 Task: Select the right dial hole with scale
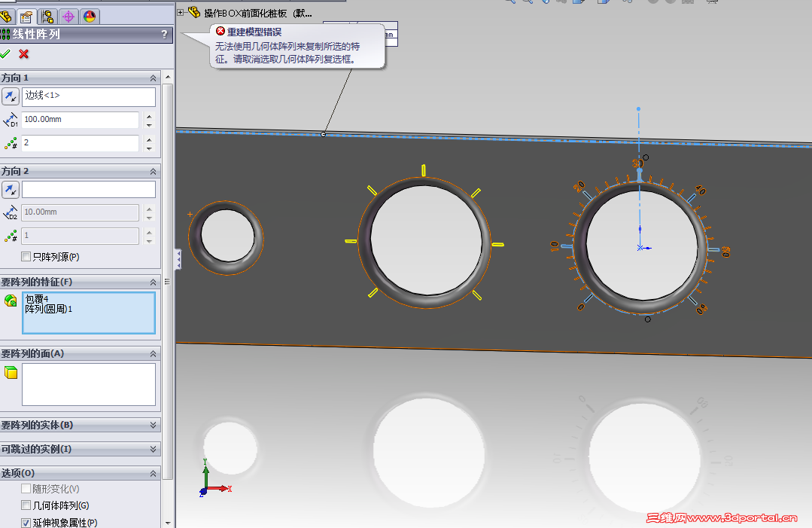click(x=641, y=247)
